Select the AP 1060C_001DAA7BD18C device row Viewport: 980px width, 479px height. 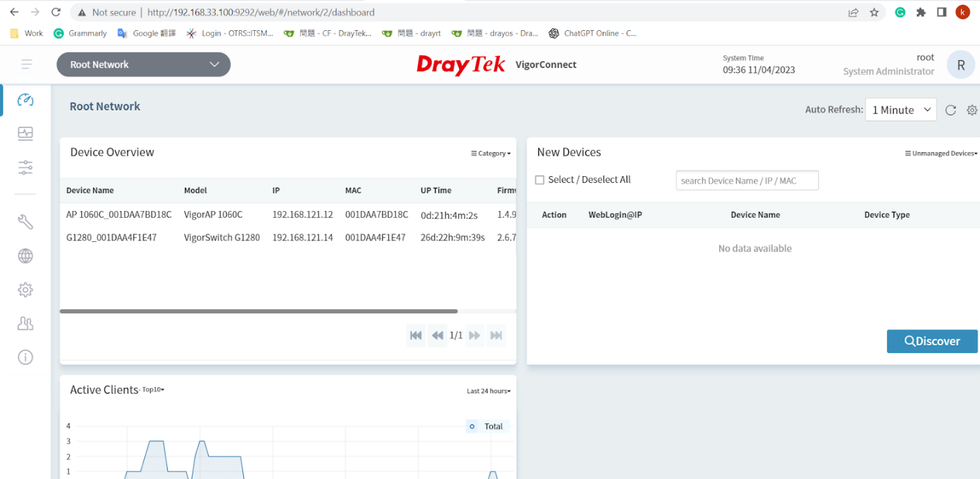click(288, 214)
